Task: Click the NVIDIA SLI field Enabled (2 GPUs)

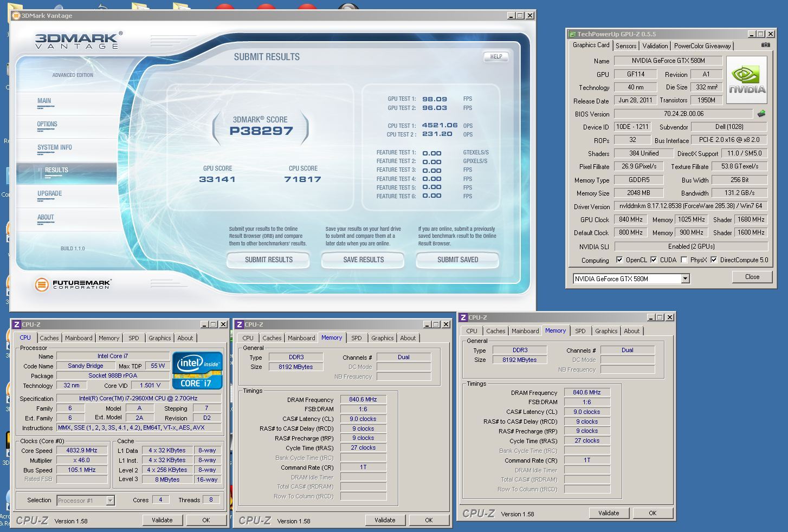Action: click(690, 246)
